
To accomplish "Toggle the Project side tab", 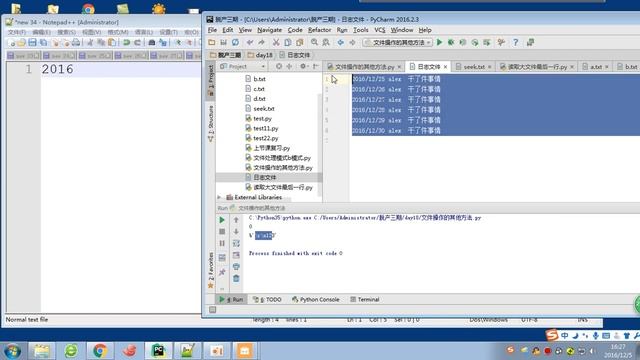I will point(211,81).
